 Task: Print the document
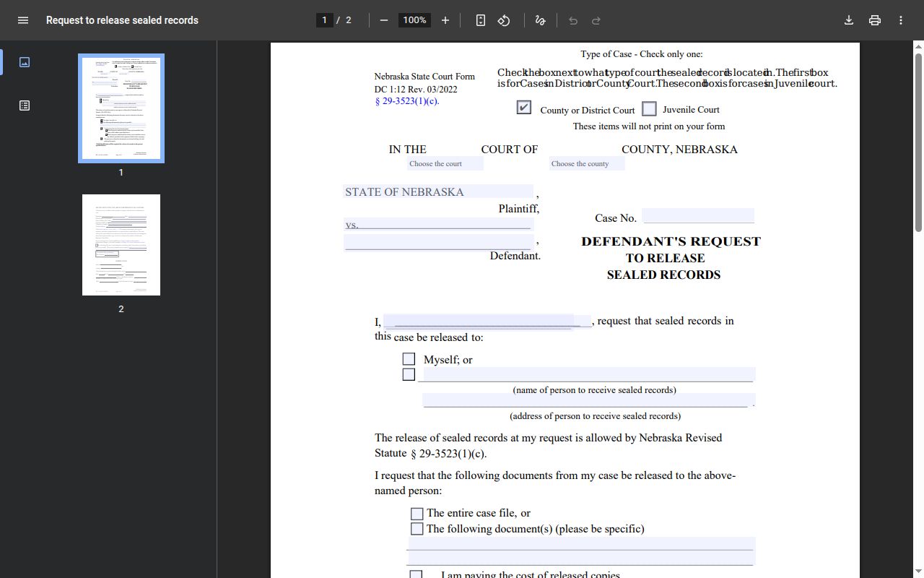tap(875, 20)
